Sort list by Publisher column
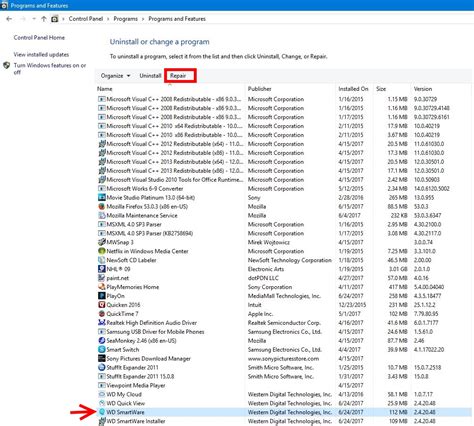 tap(259, 89)
